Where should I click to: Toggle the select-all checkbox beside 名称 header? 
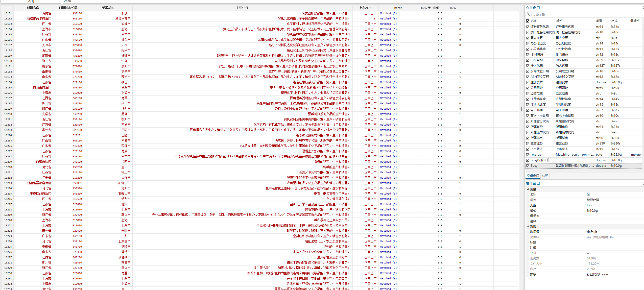[528, 21]
